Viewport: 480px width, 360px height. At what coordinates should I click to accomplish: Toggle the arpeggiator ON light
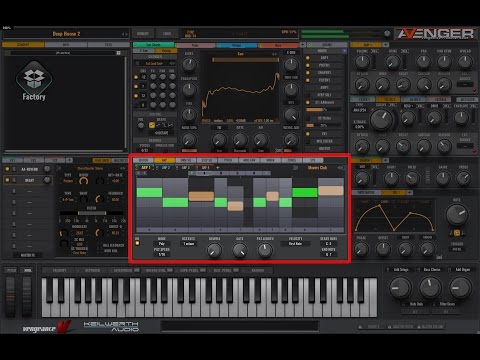tap(137, 243)
